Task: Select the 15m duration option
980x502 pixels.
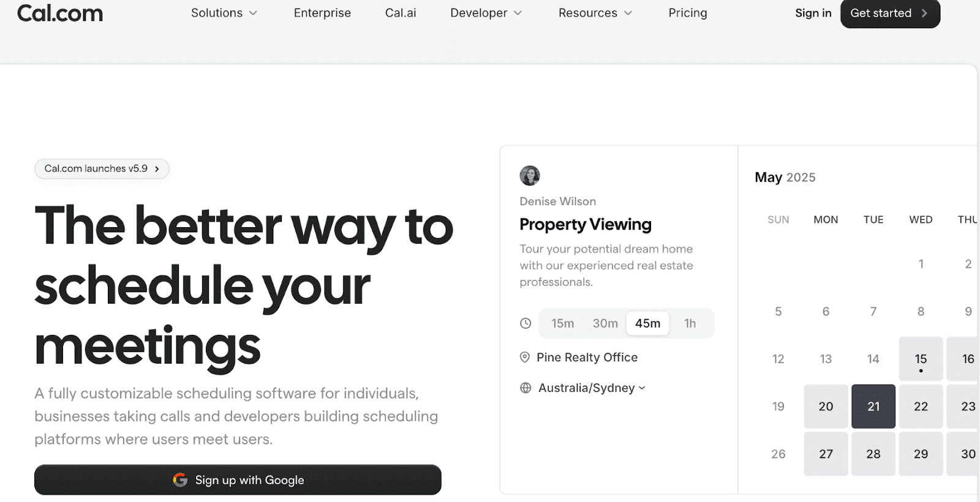Action: coord(562,323)
